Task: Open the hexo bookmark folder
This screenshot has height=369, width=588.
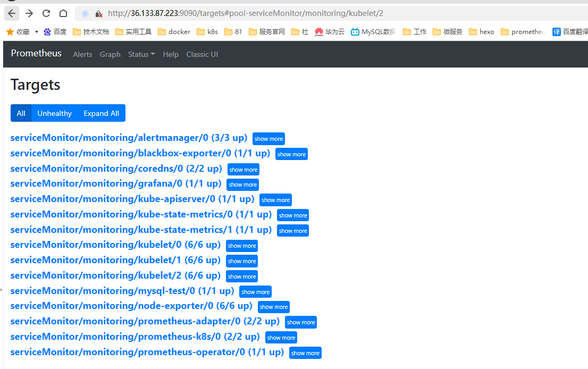Action: [x=482, y=32]
